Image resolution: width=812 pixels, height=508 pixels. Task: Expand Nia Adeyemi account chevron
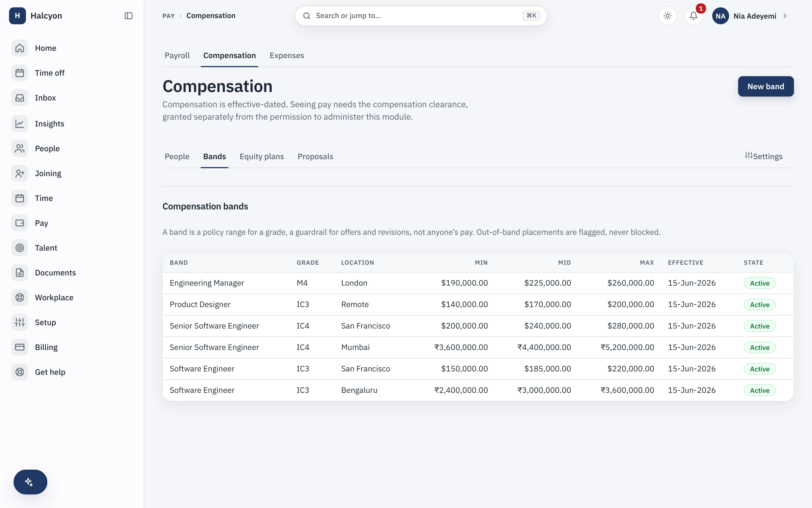(785, 16)
